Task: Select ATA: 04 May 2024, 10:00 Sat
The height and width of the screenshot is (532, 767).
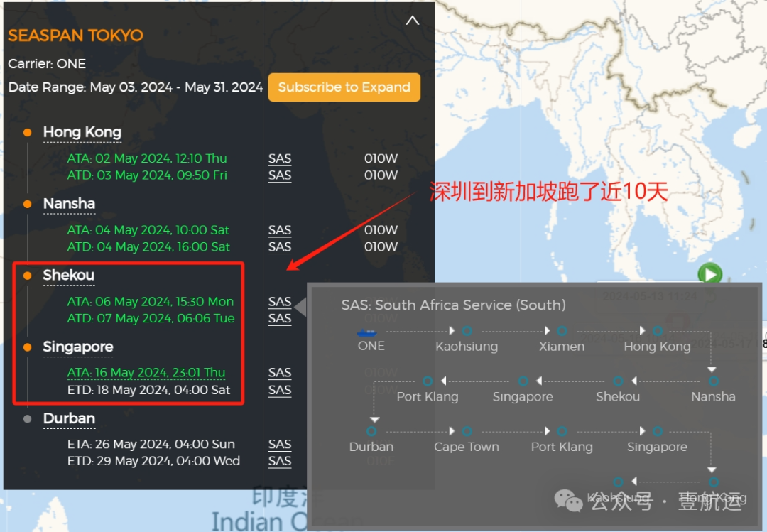Action: [x=148, y=230]
